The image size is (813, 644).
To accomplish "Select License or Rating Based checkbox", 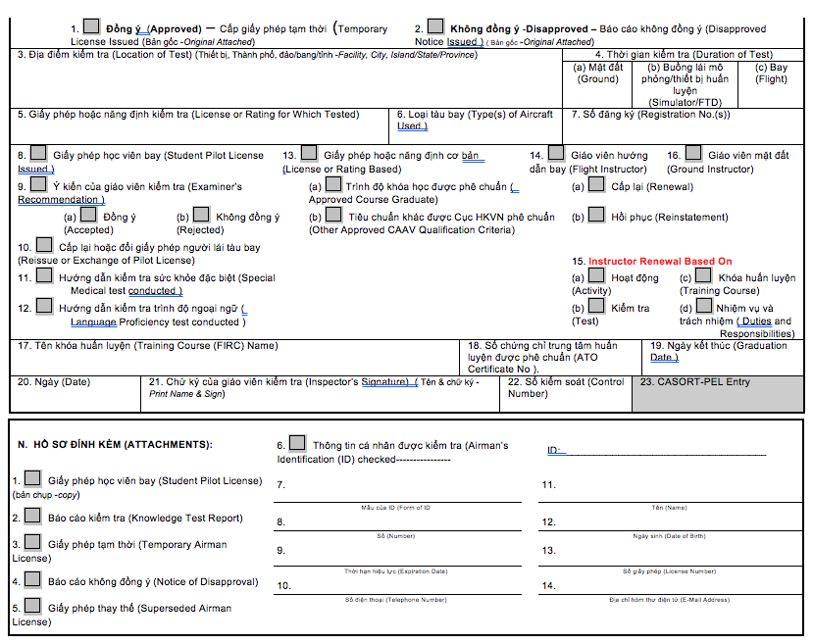I will coord(309,153).
